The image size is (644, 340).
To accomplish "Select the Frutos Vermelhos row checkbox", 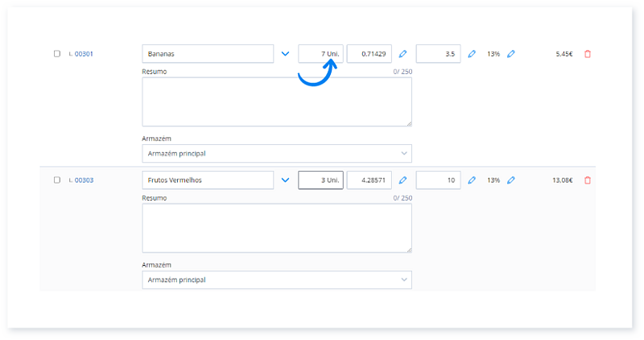I will [57, 180].
